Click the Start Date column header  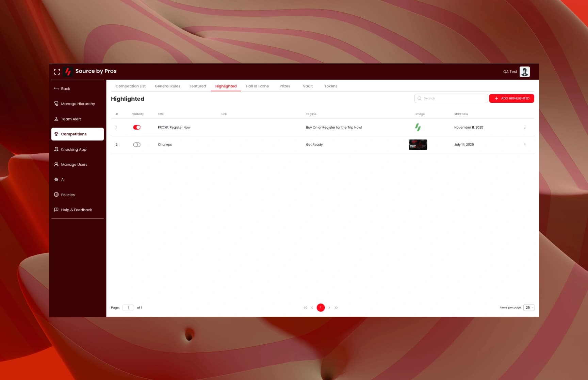tap(461, 114)
